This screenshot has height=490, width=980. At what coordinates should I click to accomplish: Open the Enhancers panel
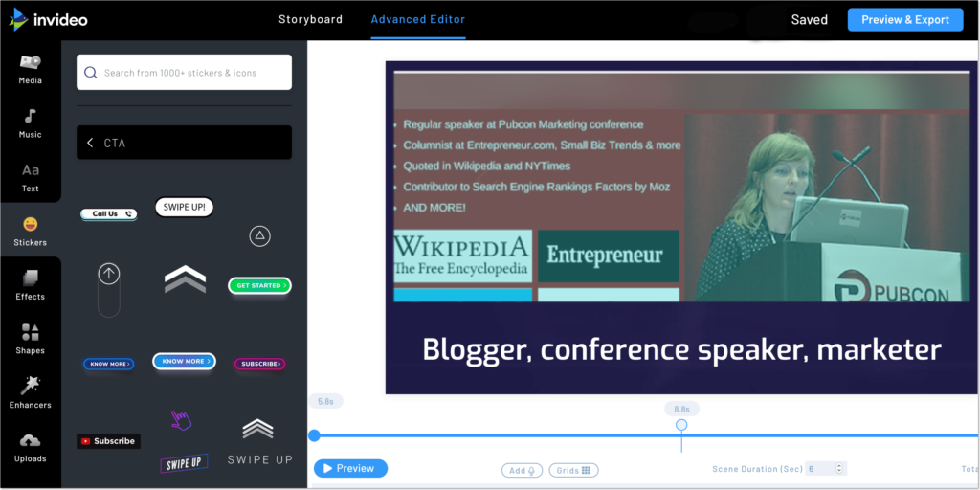pos(30,392)
